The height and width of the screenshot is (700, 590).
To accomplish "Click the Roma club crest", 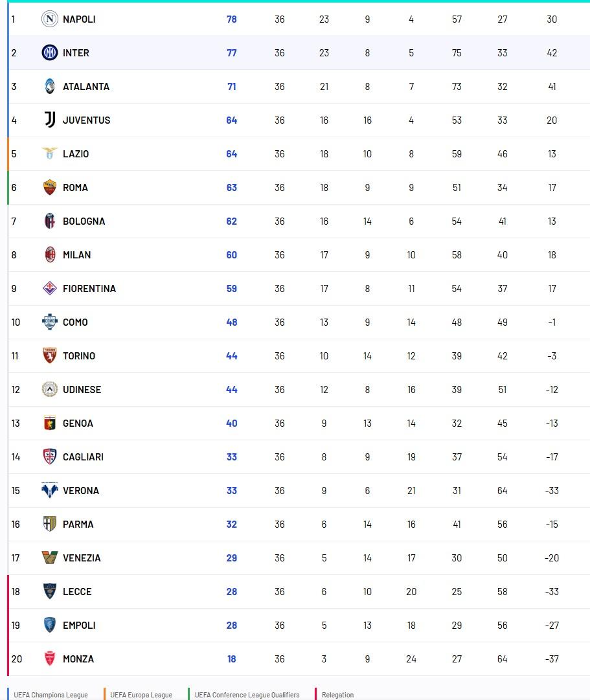I will pos(50,188).
